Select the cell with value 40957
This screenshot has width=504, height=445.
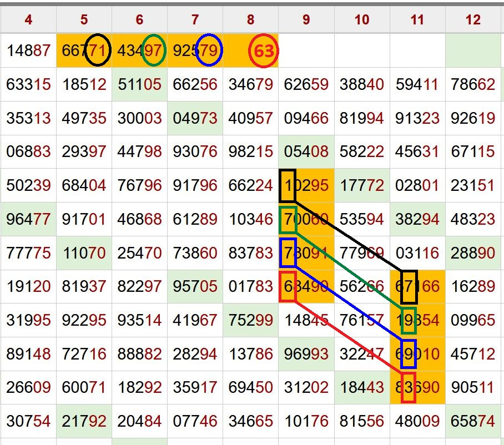pyautogui.click(x=251, y=118)
